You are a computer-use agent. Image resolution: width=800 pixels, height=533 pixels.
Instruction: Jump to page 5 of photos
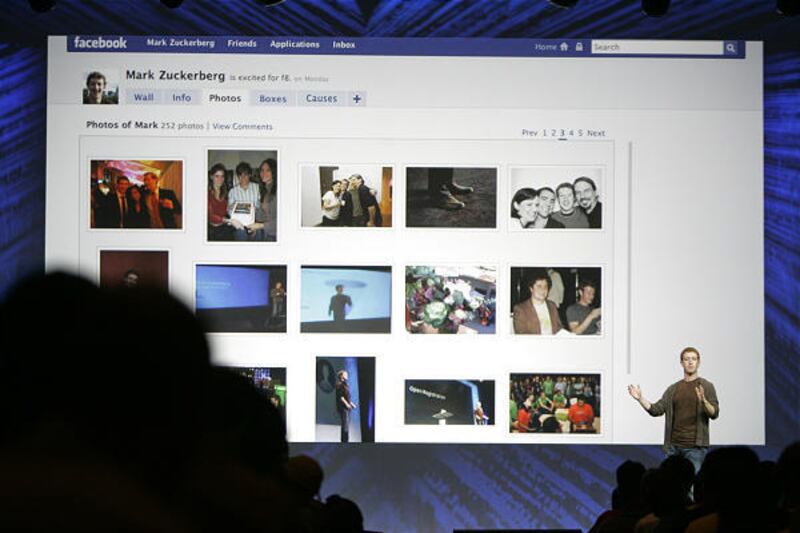click(580, 133)
